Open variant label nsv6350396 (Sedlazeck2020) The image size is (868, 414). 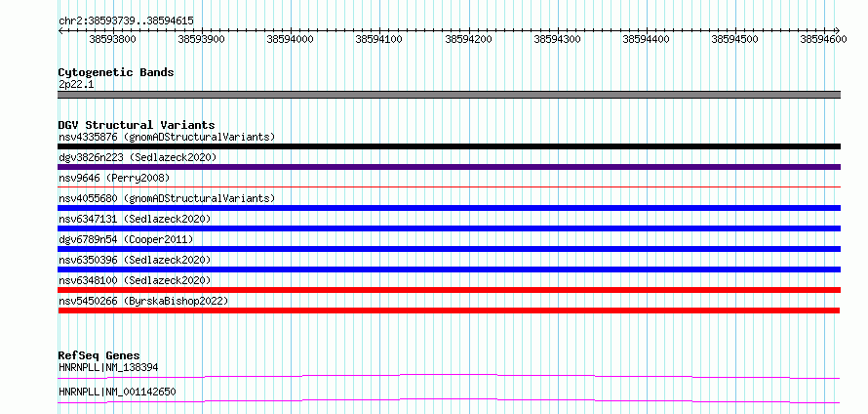point(135,260)
